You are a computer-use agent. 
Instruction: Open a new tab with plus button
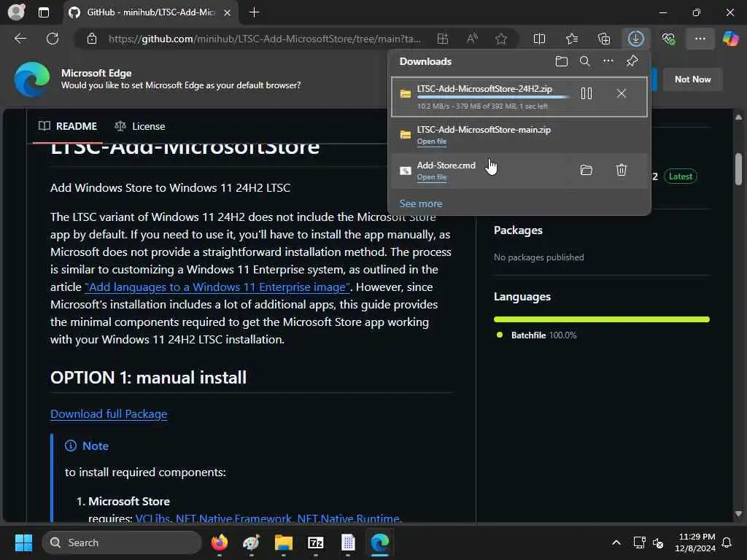point(255,12)
